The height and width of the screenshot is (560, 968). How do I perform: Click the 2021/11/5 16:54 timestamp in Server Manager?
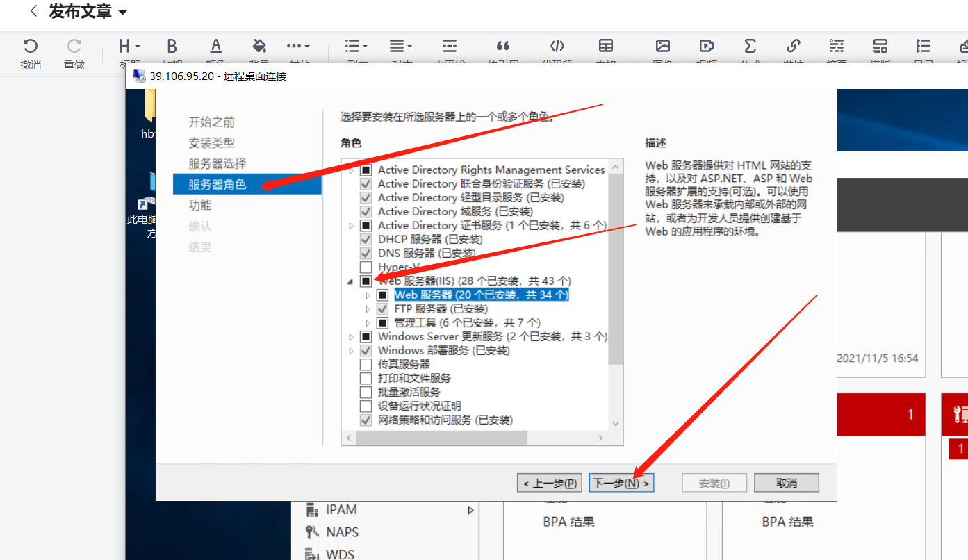click(878, 359)
